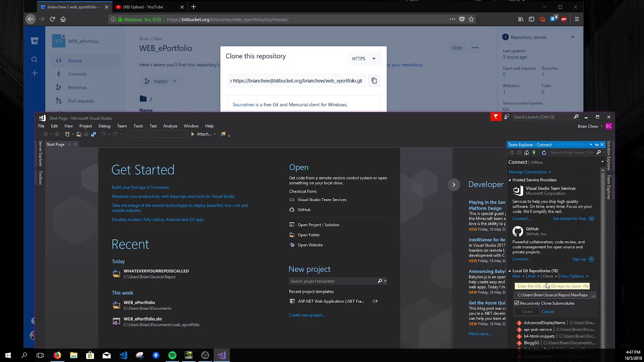644x362 pixels.
Task: Open a new Firefox tab
Action: point(193,7)
